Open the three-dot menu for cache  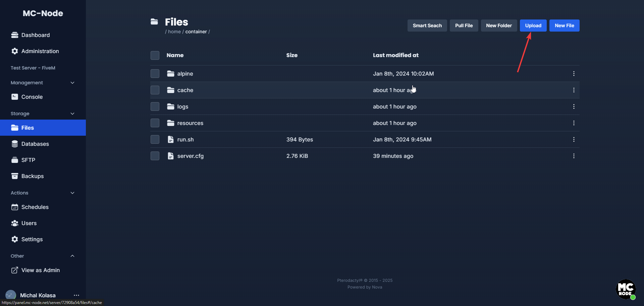pos(574,90)
